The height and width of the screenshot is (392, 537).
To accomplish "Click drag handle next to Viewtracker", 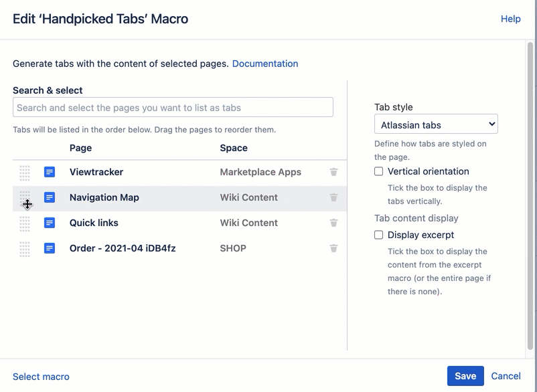I will click(25, 173).
